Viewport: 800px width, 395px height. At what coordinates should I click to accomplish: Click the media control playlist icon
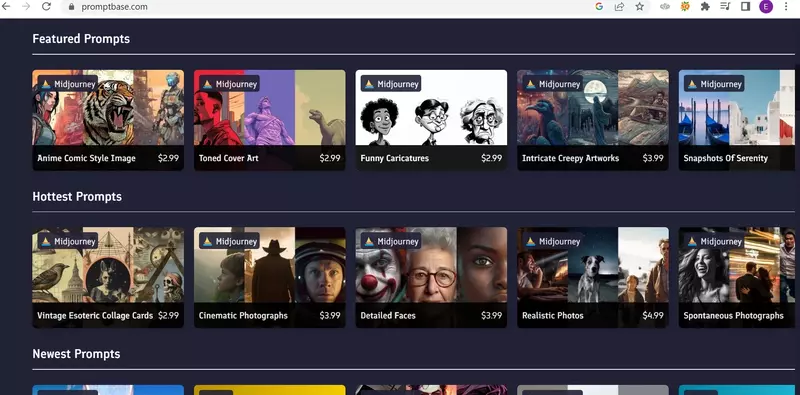tap(725, 7)
